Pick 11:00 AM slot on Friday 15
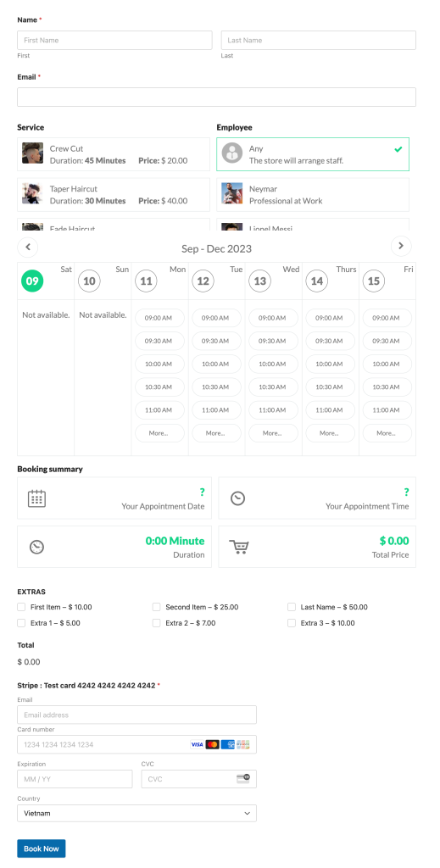 (x=386, y=410)
